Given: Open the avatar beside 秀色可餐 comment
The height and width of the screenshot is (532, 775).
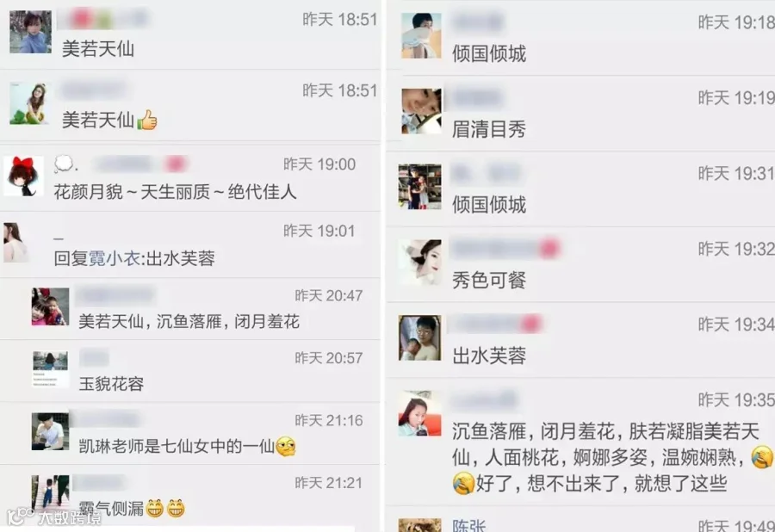Looking at the screenshot, I should tap(420, 263).
